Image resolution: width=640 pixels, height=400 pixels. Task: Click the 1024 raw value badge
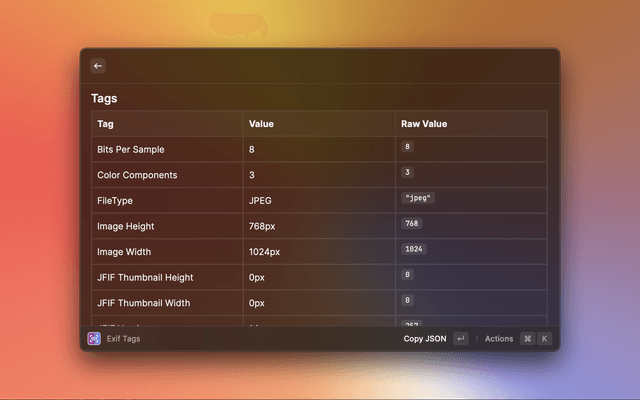tap(414, 249)
